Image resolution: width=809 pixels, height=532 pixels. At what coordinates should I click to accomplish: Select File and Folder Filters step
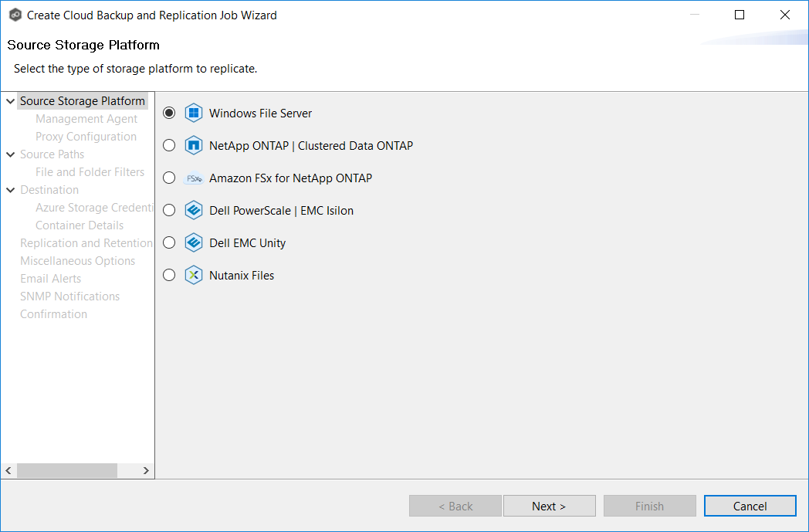(90, 172)
